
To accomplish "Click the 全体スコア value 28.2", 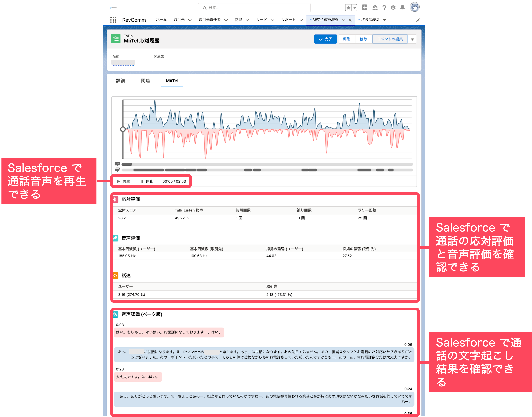I will 122,218.
